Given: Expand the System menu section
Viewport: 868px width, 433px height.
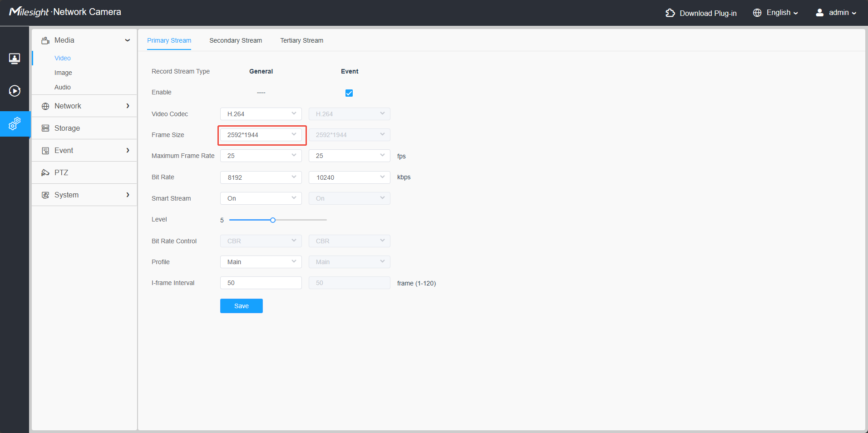Looking at the screenshot, I should (84, 195).
